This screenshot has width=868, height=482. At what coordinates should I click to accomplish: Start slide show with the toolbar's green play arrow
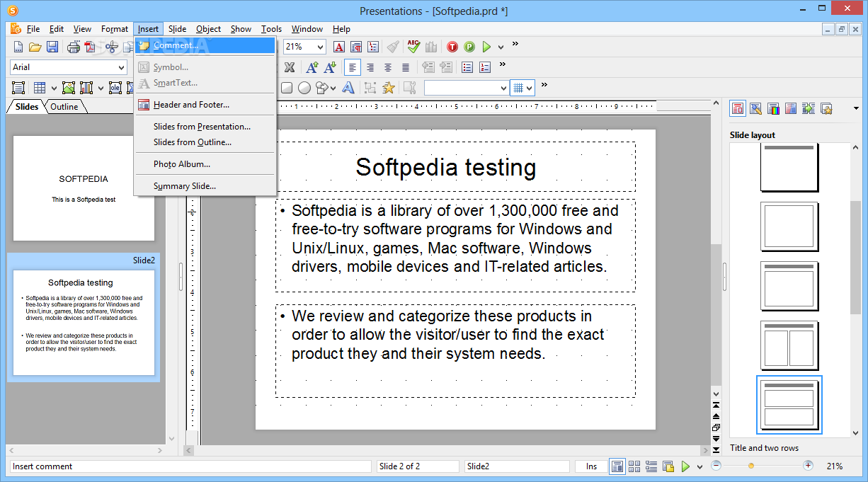[x=486, y=47]
